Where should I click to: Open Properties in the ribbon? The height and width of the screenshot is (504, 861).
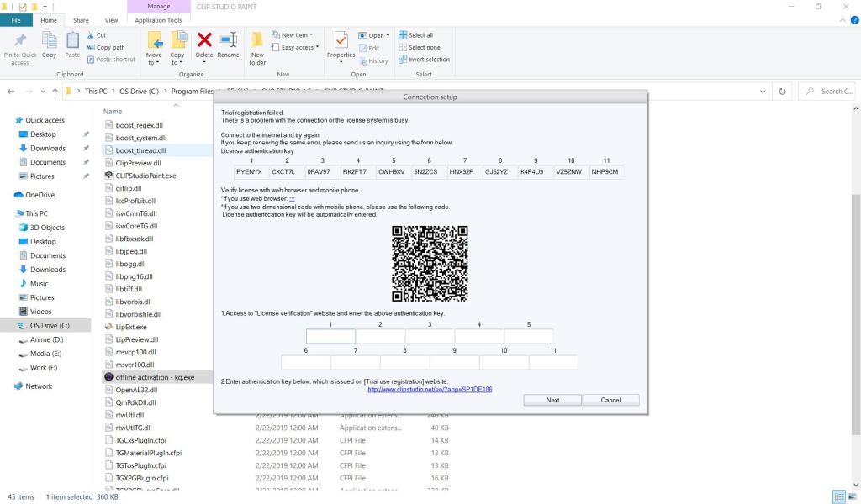(341, 45)
